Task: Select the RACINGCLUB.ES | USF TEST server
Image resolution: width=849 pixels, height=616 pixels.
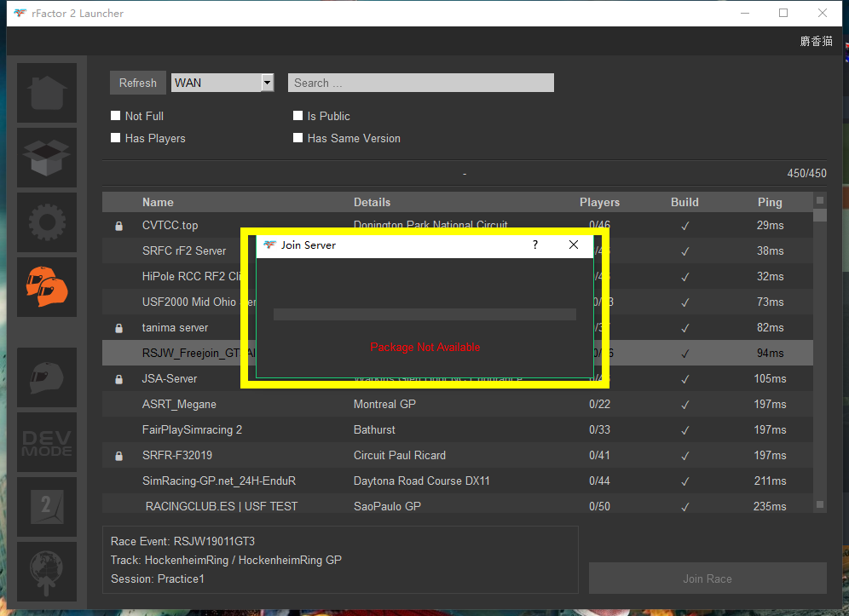Action: point(222,507)
